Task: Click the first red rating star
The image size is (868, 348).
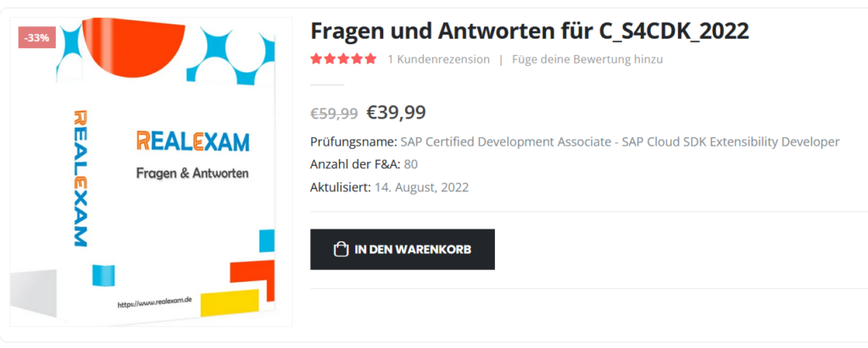Action: (x=317, y=59)
